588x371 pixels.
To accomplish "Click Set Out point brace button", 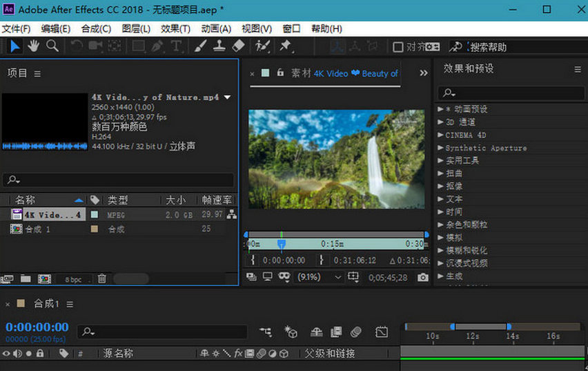I will pyautogui.click(x=321, y=260).
